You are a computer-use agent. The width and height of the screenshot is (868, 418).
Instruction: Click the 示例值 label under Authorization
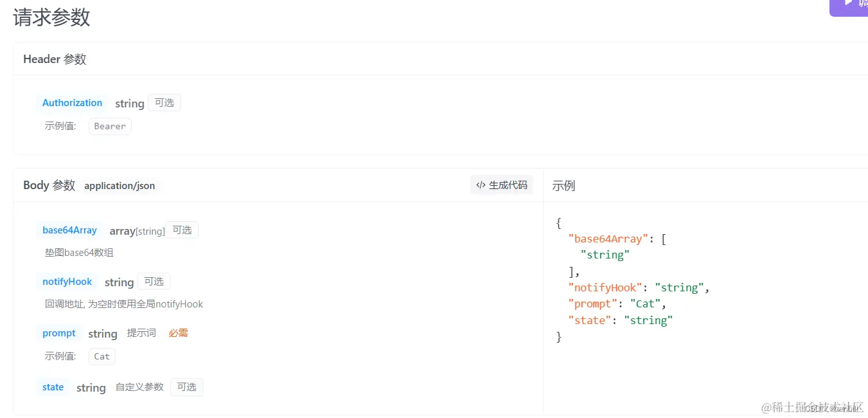point(60,126)
